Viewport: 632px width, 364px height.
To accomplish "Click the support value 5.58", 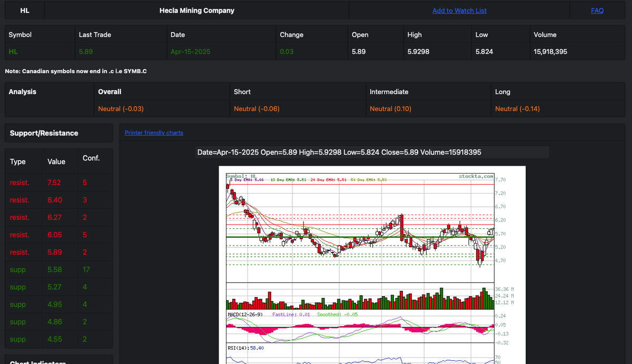I will (x=54, y=269).
